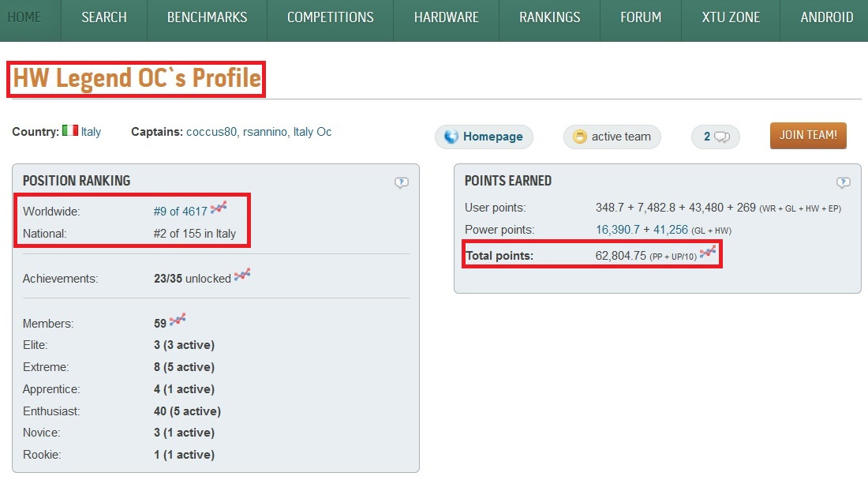The width and height of the screenshot is (868, 480).
Task: Click the smiley active team icon
Action: [580, 137]
